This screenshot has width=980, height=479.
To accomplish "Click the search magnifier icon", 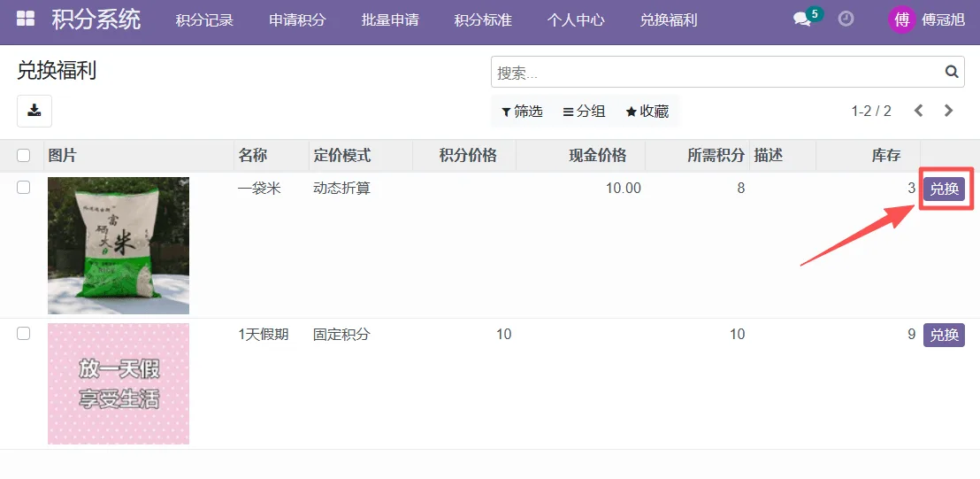I will pyautogui.click(x=951, y=72).
